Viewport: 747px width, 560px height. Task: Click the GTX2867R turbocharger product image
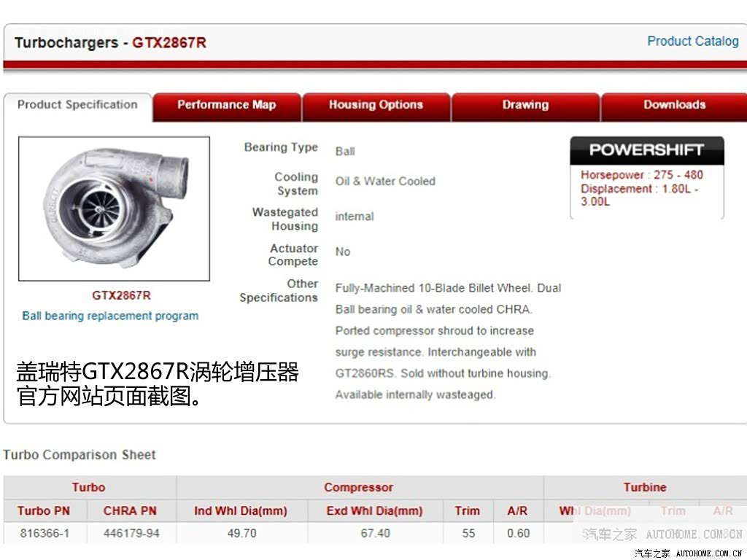[114, 209]
